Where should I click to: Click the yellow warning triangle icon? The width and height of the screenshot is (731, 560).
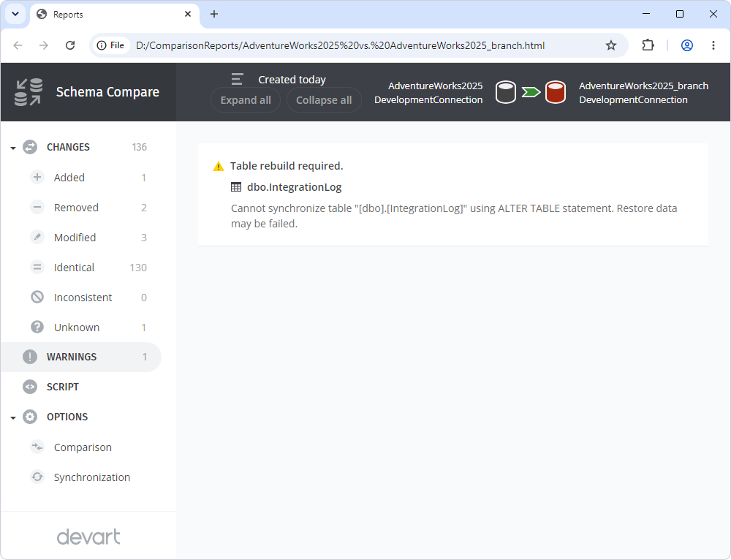coord(218,167)
